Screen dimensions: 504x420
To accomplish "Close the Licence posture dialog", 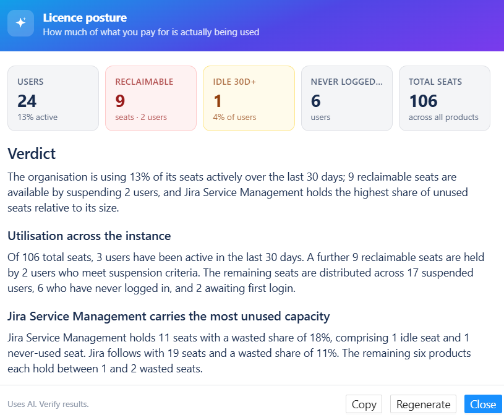I will tap(483, 404).
